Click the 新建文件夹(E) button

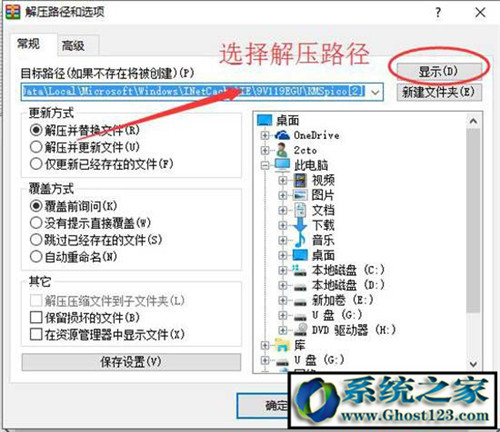439,92
